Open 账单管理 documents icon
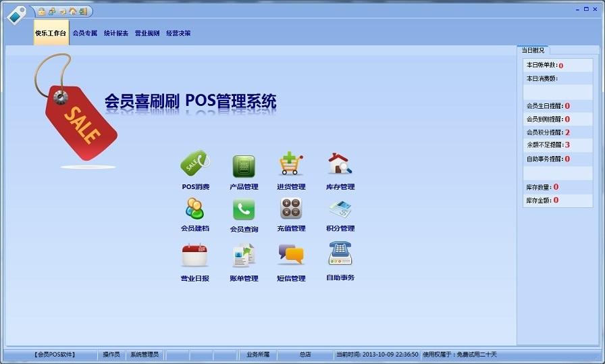The height and width of the screenshot is (364, 605). [244, 255]
